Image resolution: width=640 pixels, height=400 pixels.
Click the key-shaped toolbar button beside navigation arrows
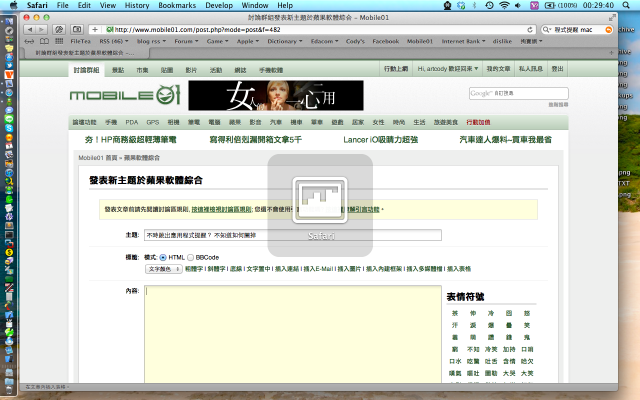59,29
